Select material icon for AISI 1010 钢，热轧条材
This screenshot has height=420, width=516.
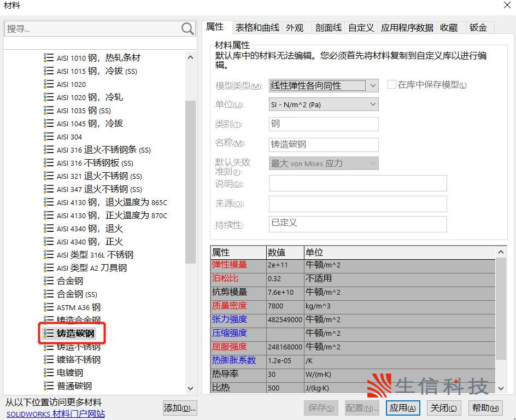(x=48, y=57)
